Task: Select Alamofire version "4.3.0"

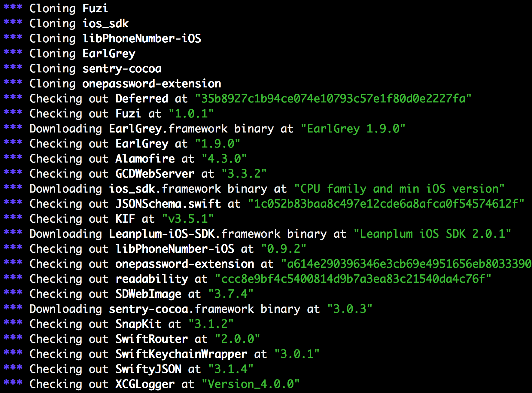Action: point(224,159)
